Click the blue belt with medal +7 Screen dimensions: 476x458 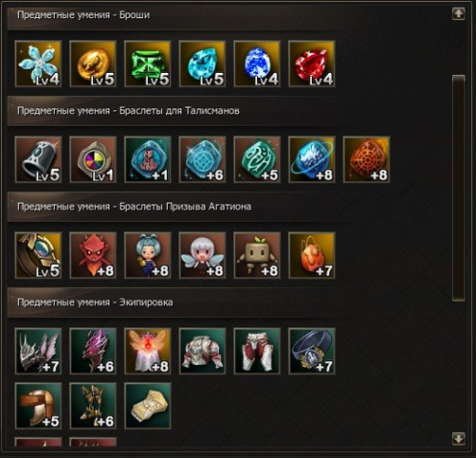(x=312, y=350)
